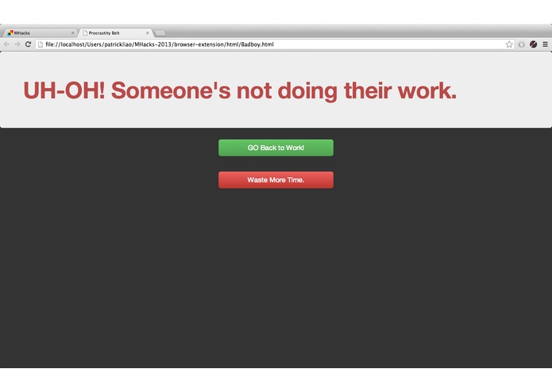Close the MHacks tab
This screenshot has height=392, width=552.
(72, 33)
